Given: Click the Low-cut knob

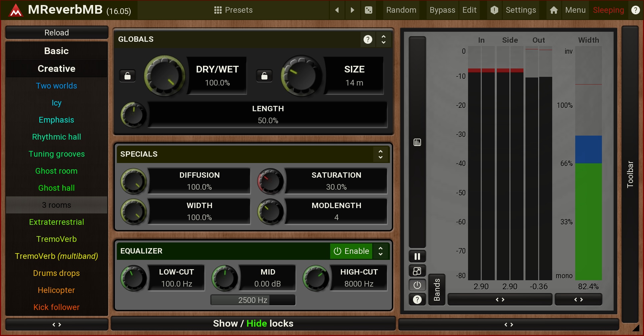Looking at the screenshot, I should (134, 278).
